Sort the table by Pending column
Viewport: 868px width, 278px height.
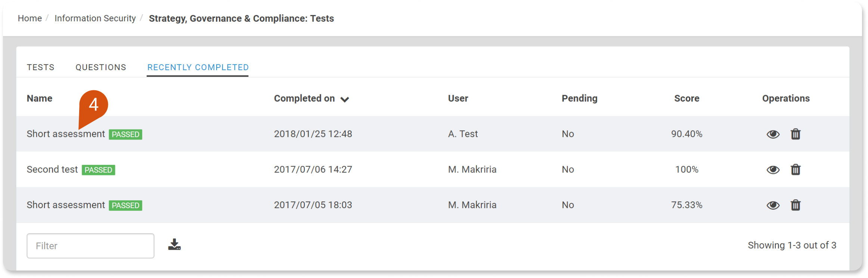click(579, 98)
